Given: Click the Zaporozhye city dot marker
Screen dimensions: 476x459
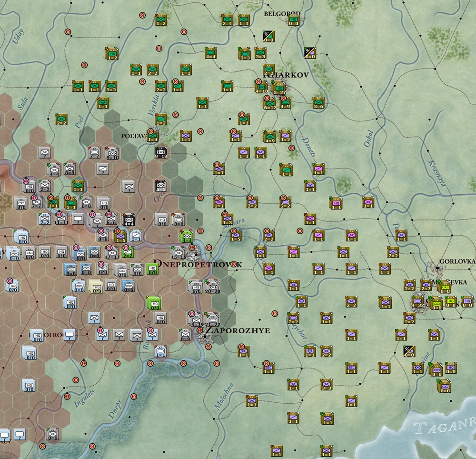Looking at the screenshot, I should pyautogui.click(x=205, y=336).
